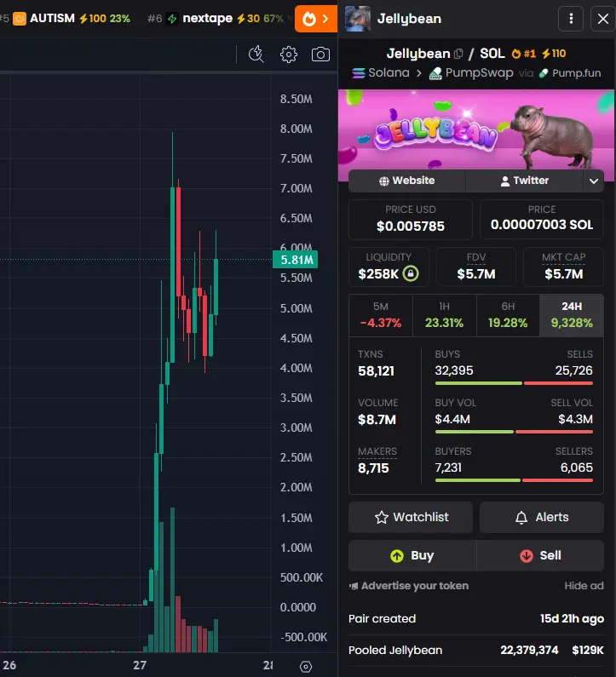The width and height of the screenshot is (616, 677).
Task: Click the 110 boost lightning badge
Action: pyautogui.click(x=554, y=54)
